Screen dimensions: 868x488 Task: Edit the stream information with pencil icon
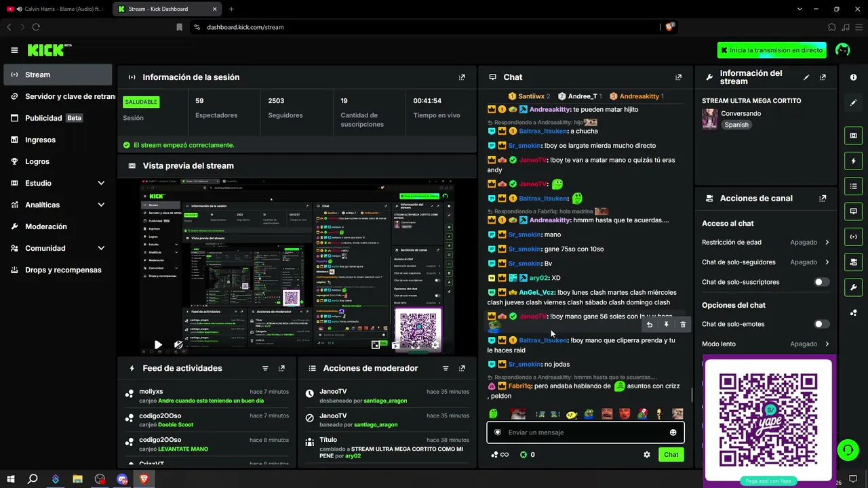click(x=806, y=77)
